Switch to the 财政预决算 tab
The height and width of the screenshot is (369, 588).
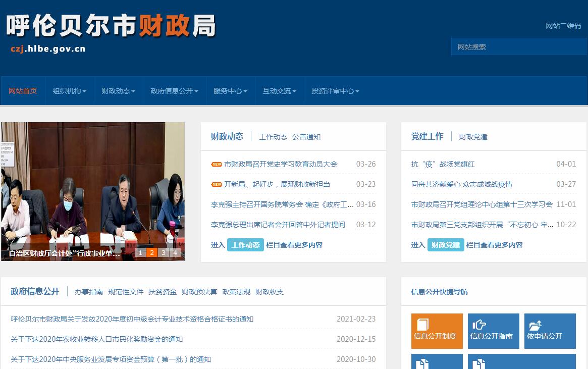tap(199, 292)
